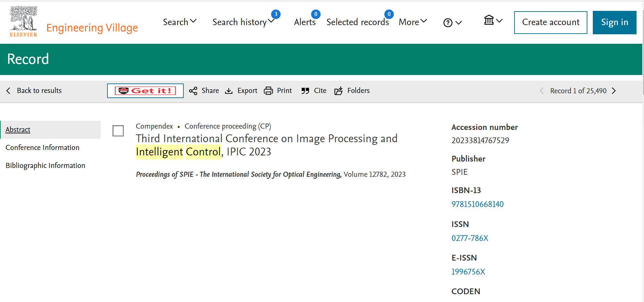
Task: Click the Share network icon
Action: click(193, 91)
